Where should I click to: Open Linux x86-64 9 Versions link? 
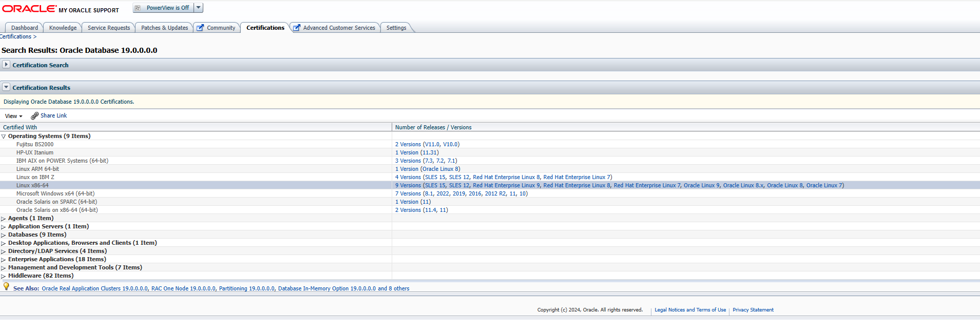point(620,185)
